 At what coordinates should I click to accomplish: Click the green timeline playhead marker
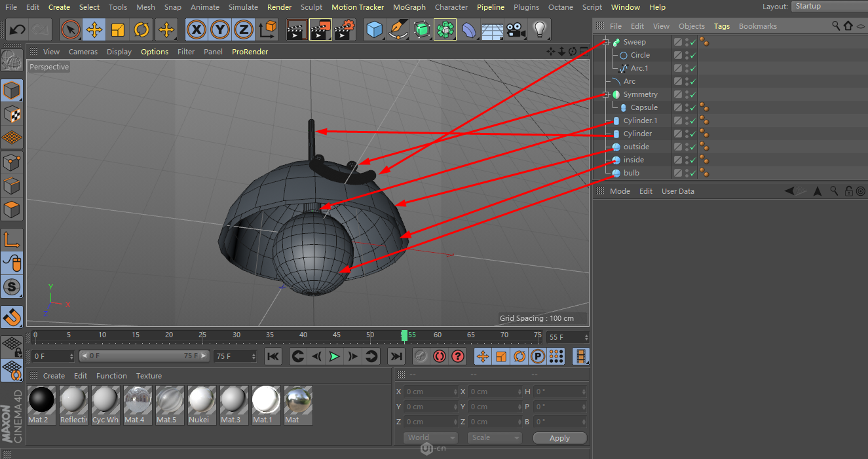coord(404,335)
